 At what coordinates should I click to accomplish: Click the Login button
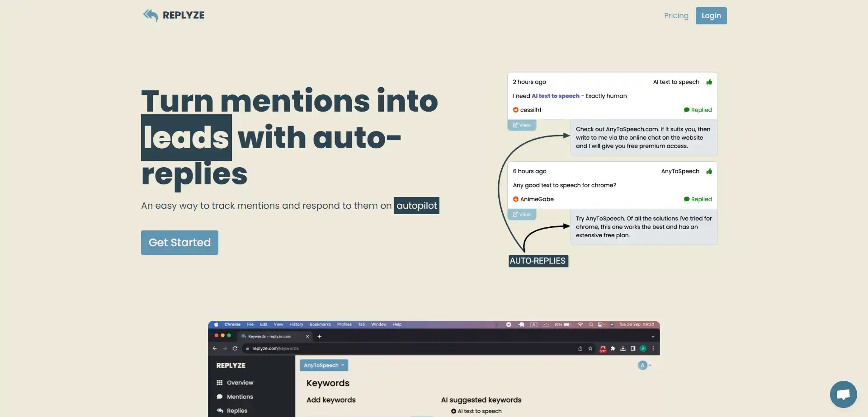tap(711, 16)
